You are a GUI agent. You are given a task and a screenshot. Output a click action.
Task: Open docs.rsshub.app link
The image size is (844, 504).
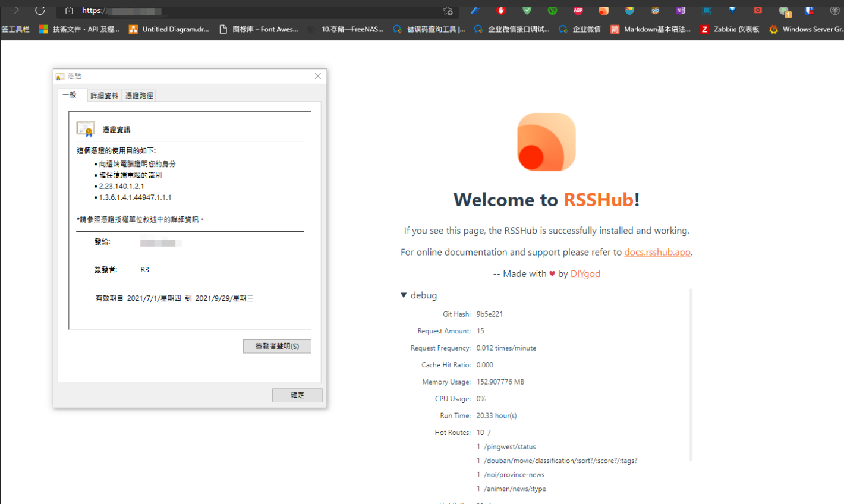coord(657,252)
